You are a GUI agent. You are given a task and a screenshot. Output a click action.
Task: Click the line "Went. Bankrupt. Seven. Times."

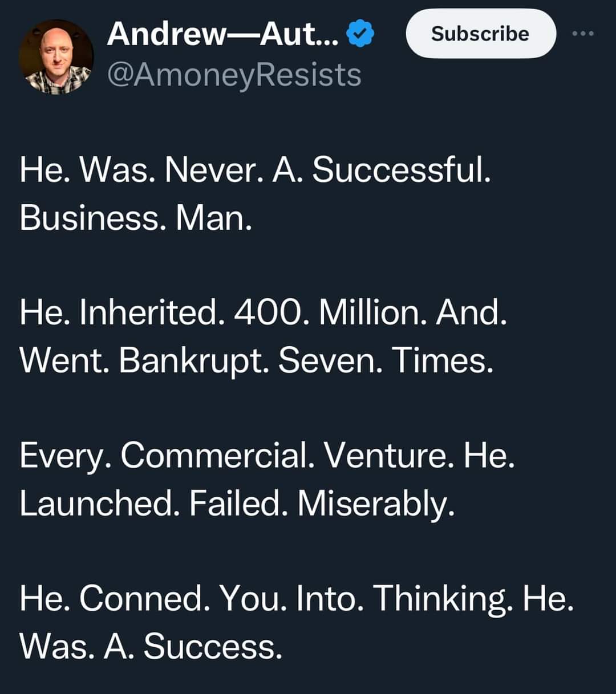(x=257, y=360)
